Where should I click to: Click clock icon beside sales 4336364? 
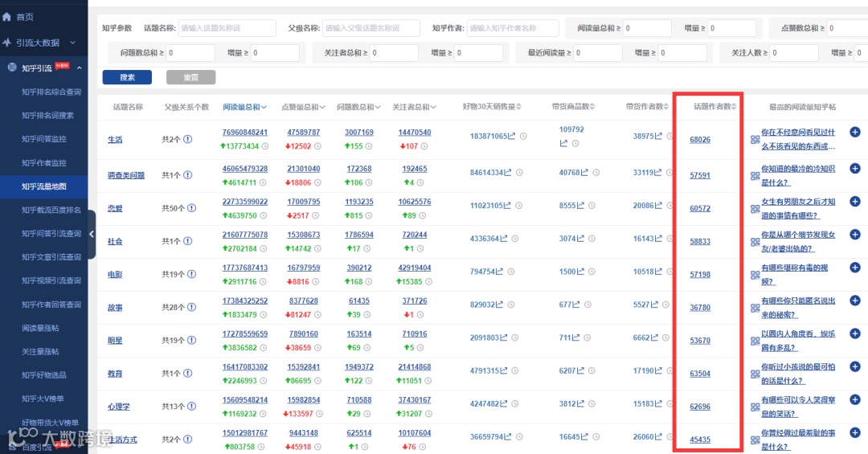point(515,239)
